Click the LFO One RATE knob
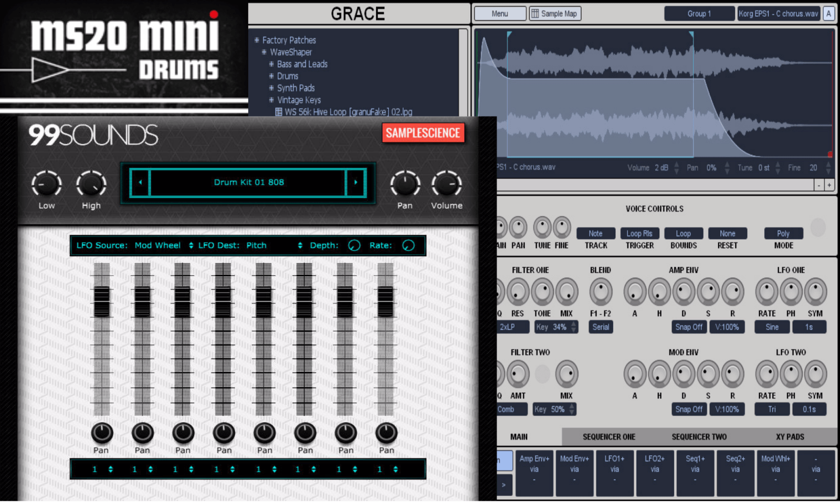840x504 pixels. tap(766, 292)
